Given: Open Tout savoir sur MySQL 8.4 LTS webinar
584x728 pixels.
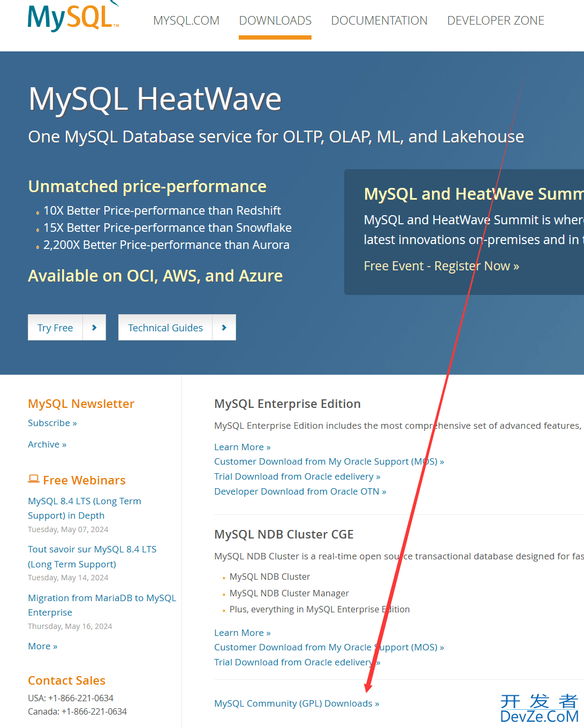Looking at the screenshot, I should click(92, 557).
